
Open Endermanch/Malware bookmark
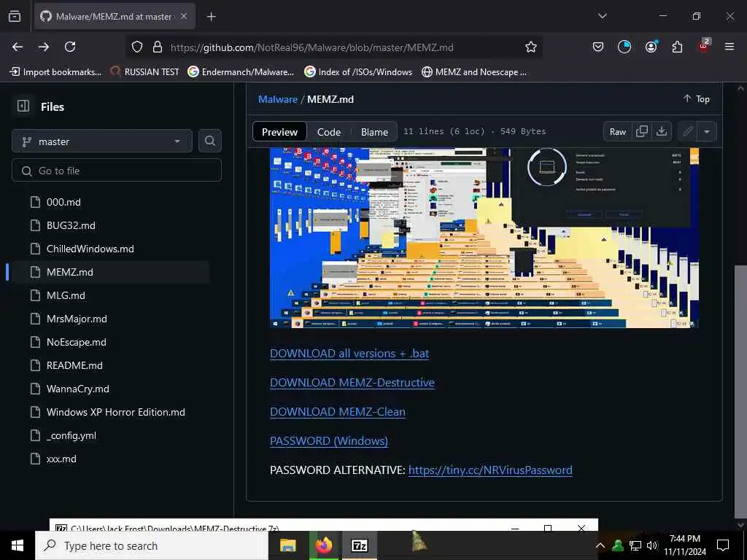241,72
